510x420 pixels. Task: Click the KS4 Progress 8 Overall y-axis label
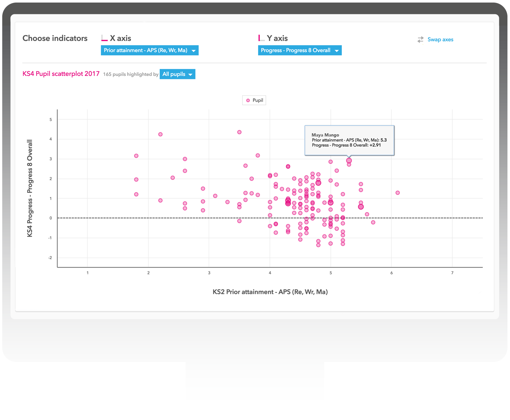click(x=30, y=188)
